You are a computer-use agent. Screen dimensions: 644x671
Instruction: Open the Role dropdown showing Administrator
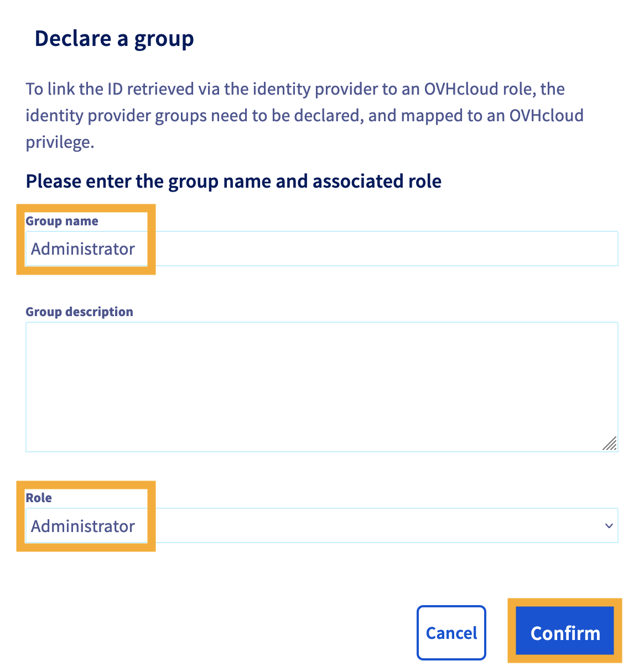coord(321,525)
